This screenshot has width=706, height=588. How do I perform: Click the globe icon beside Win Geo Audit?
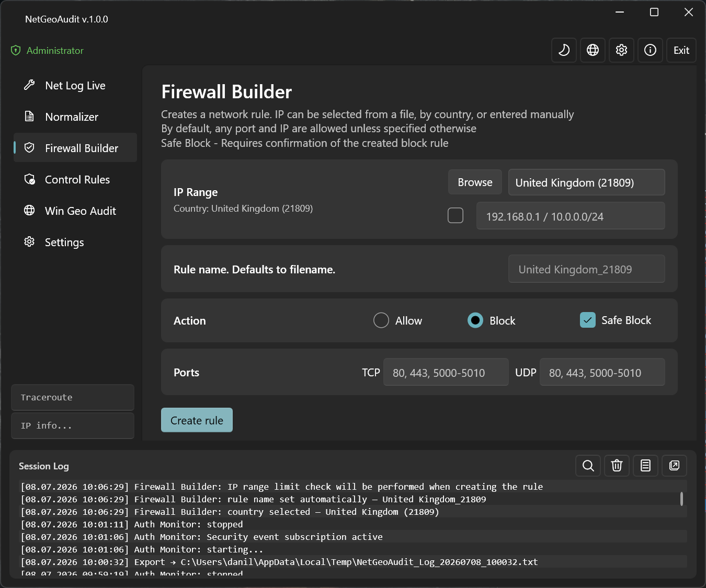click(29, 211)
